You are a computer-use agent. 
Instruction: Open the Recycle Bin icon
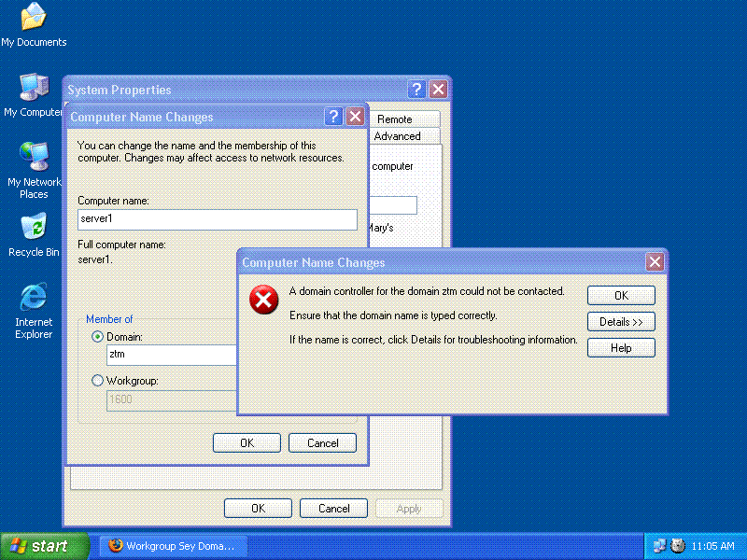coord(34,228)
